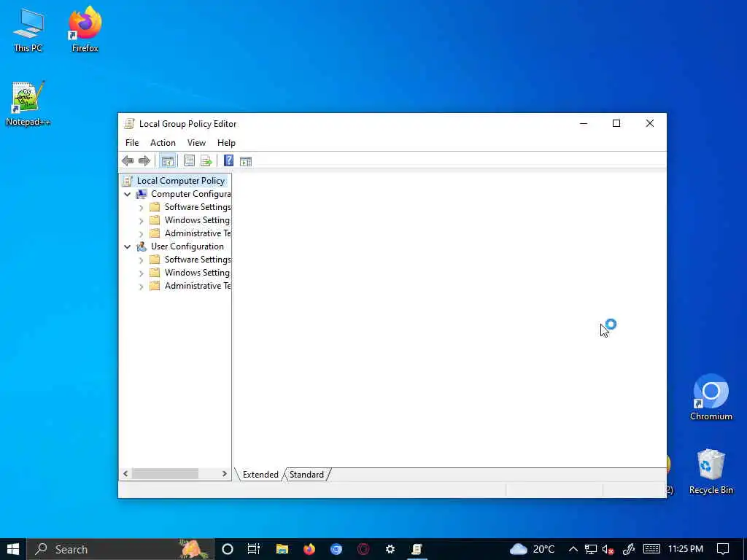Click the 11:25 PM clock
The width and height of the screenshot is (747, 560).
point(686,549)
